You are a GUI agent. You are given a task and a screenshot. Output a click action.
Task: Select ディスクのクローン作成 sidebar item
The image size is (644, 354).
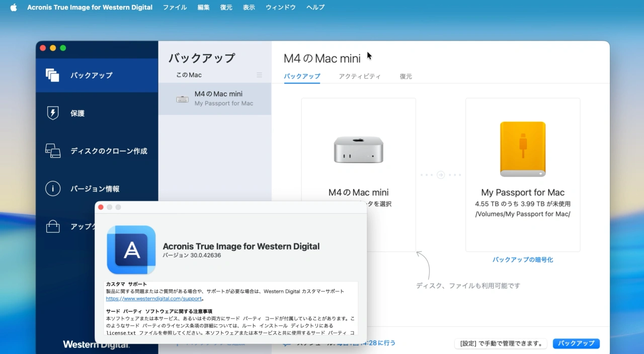(97, 151)
